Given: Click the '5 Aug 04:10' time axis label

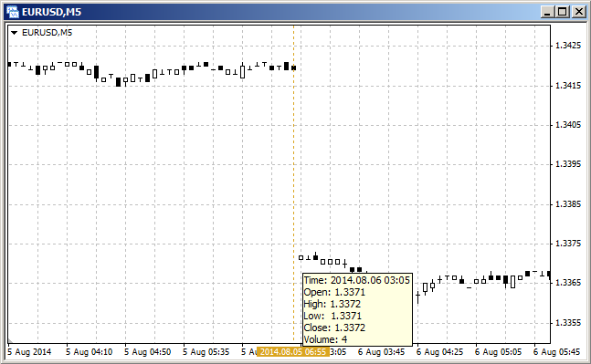Looking at the screenshot, I should [x=89, y=352].
